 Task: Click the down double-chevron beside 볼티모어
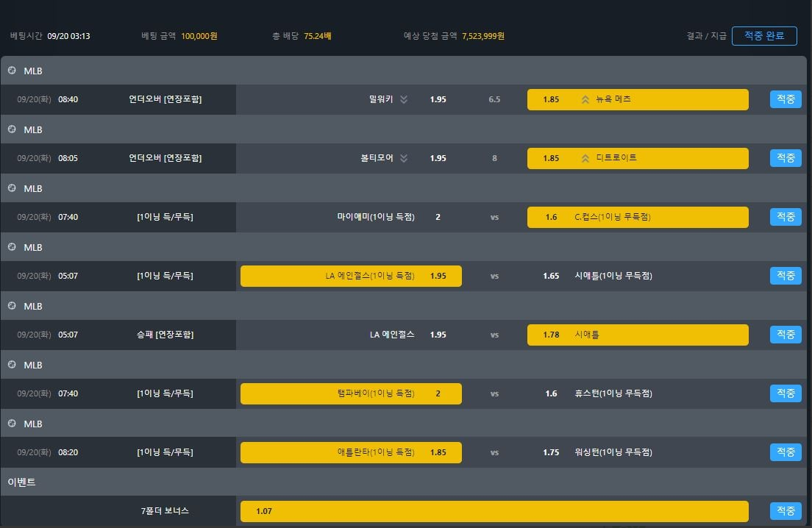[404, 158]
